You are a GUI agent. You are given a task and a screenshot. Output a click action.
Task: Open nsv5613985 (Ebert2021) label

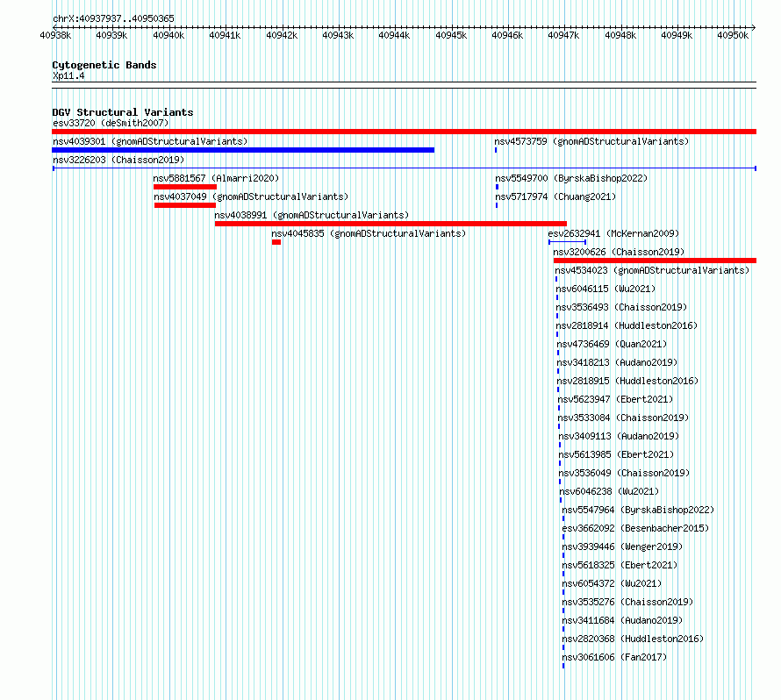[x=616, y=454]
